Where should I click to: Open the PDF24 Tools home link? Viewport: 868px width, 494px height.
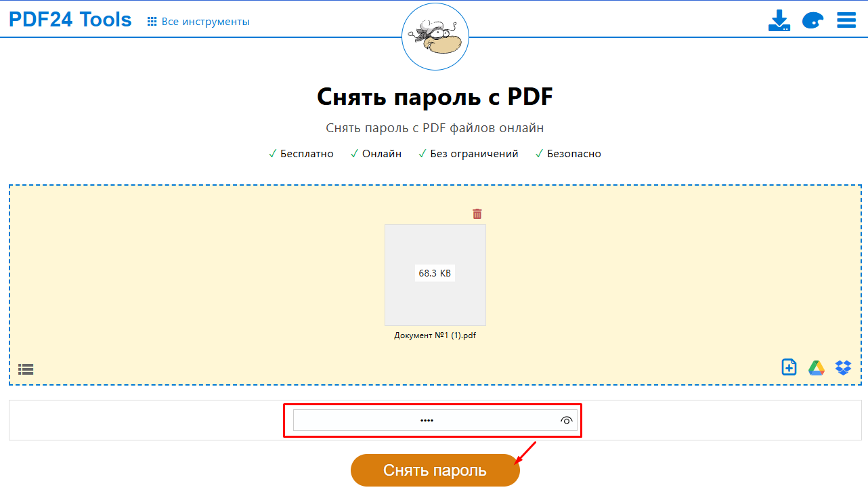coord(70,20)
